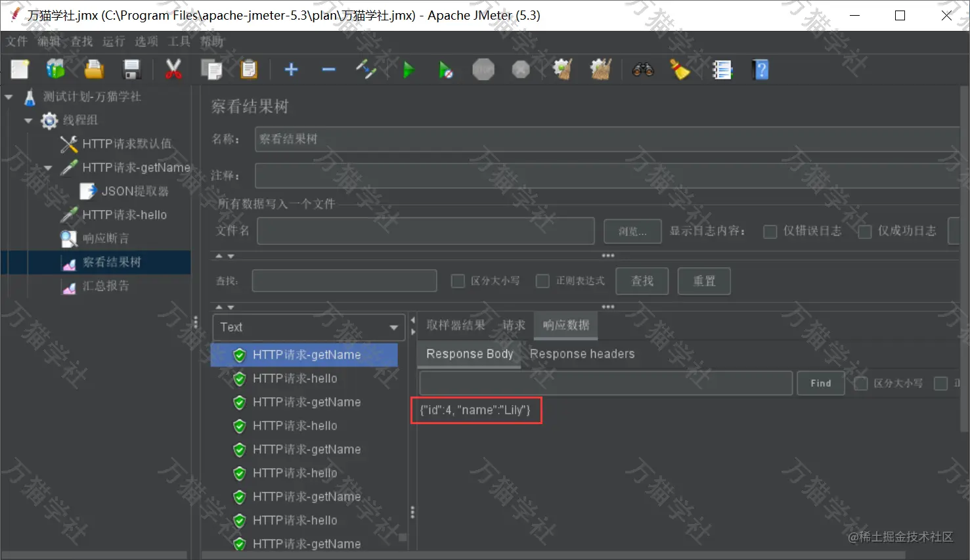970x560 pixels.
Task: Click the Shutdown test icon
Action: pyautogui.click(x=521, y=70)
